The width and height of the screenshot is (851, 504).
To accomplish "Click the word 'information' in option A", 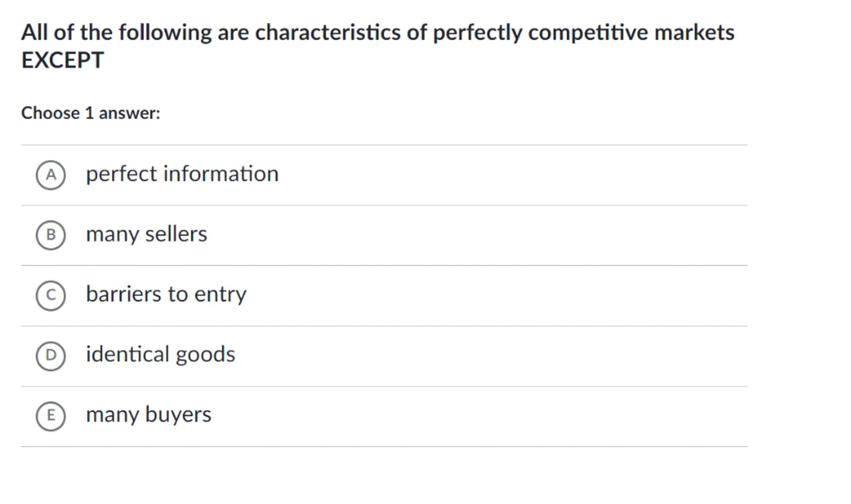I will 221,174.
